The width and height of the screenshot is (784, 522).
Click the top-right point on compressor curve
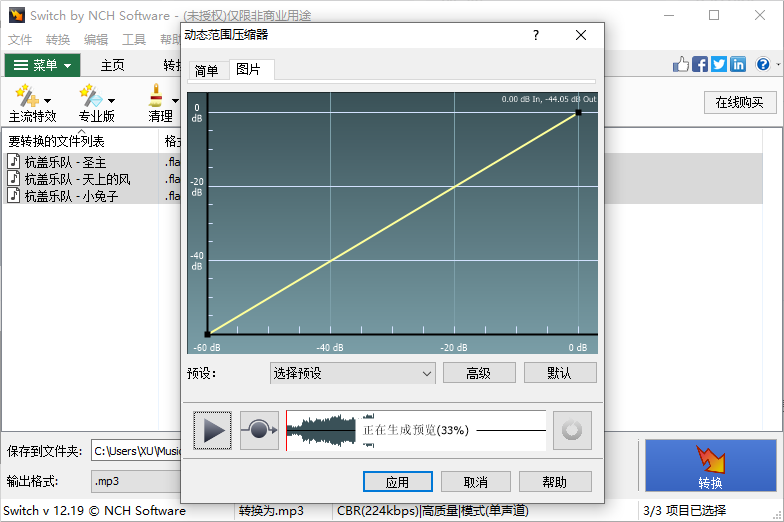578,112
